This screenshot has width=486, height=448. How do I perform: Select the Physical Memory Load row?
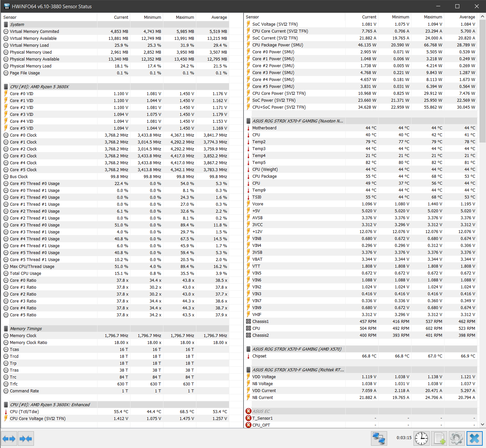[115, 66]
